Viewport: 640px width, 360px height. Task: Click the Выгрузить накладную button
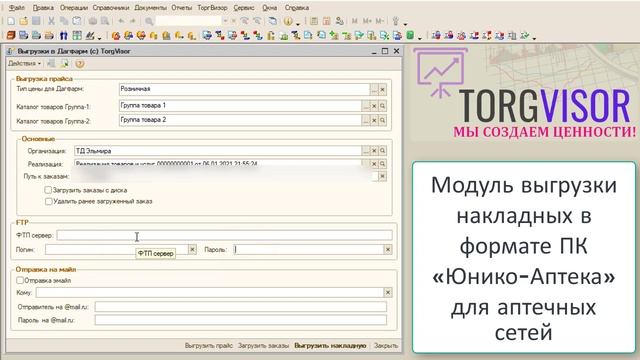coord(330,346)
